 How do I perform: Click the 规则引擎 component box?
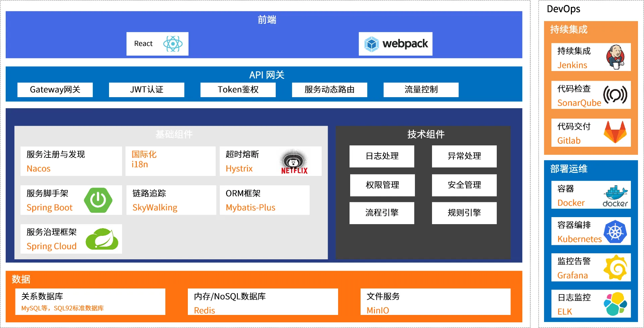pyautogui.click(x=464, y=213)
